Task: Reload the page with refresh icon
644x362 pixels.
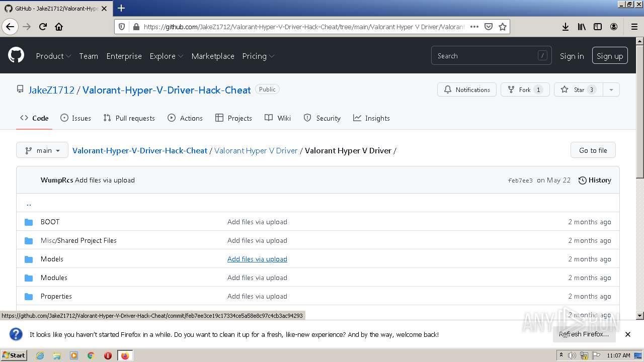Action: tap(43, 27)
